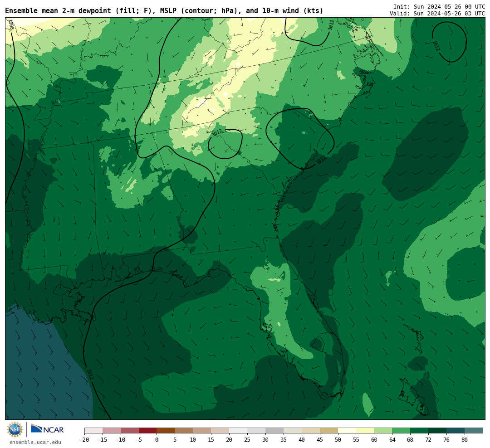Click the 72 tick label on colorbar
This screenshot has width=490, height=448.
click(429, 440)
